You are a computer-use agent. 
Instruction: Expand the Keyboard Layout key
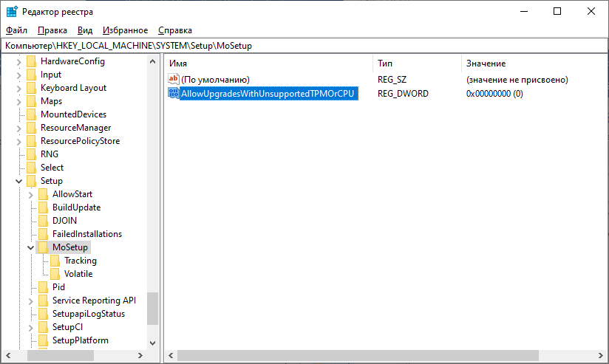pos(18,88)
